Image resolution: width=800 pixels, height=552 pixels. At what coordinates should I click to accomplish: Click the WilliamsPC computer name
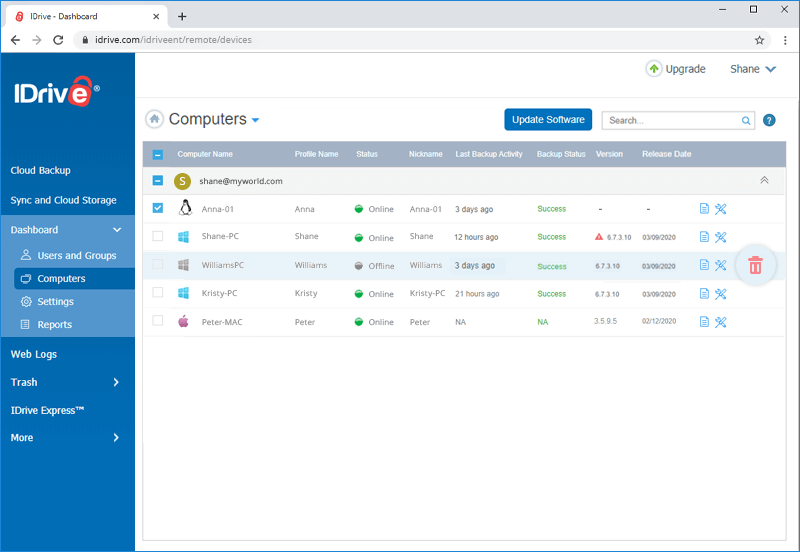222,265
